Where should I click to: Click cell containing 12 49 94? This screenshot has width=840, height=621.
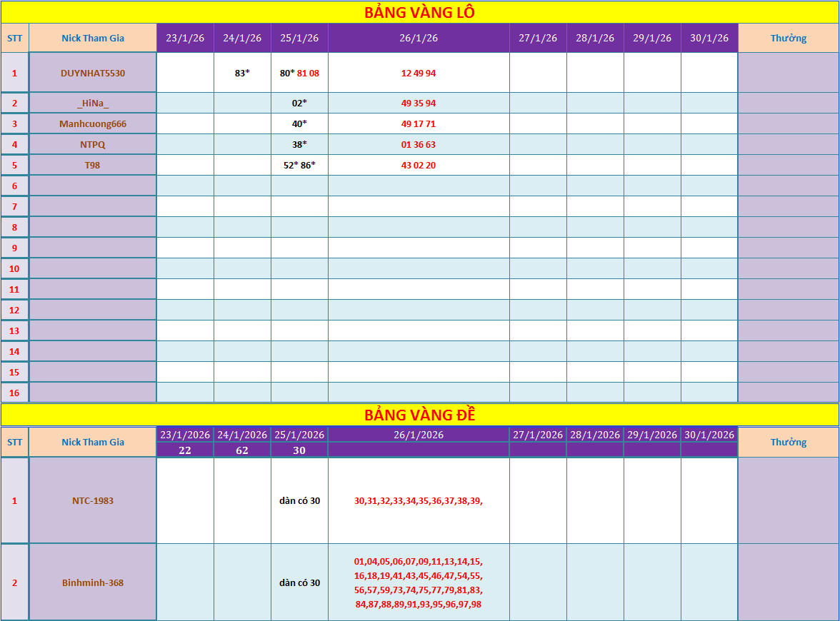[x=419, y=73]
